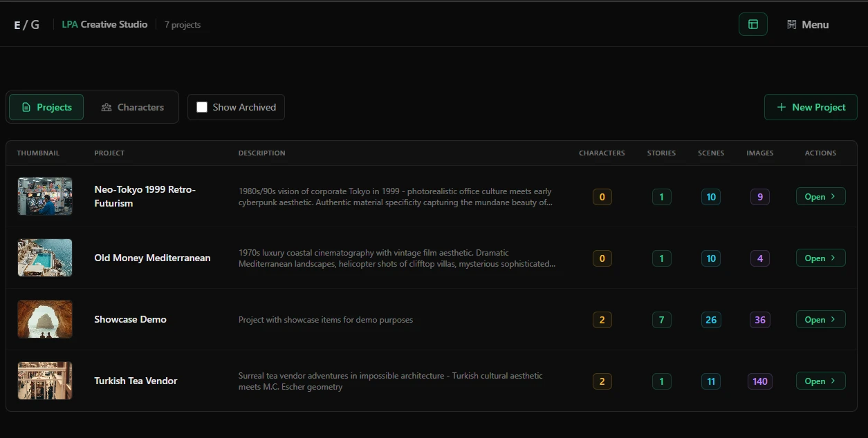Select the Projects view toggle
This screenshot has height=438, width=868.
[46, 107]
